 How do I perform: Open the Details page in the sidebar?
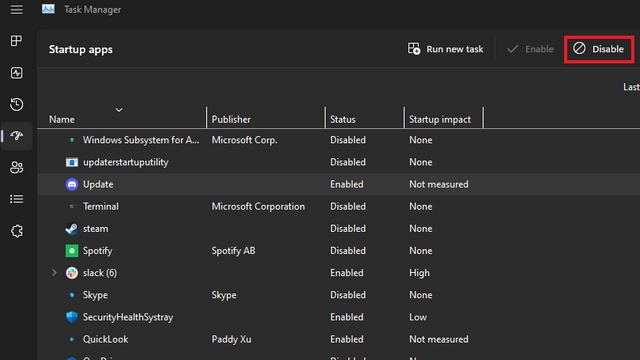(x=16, y=199)
